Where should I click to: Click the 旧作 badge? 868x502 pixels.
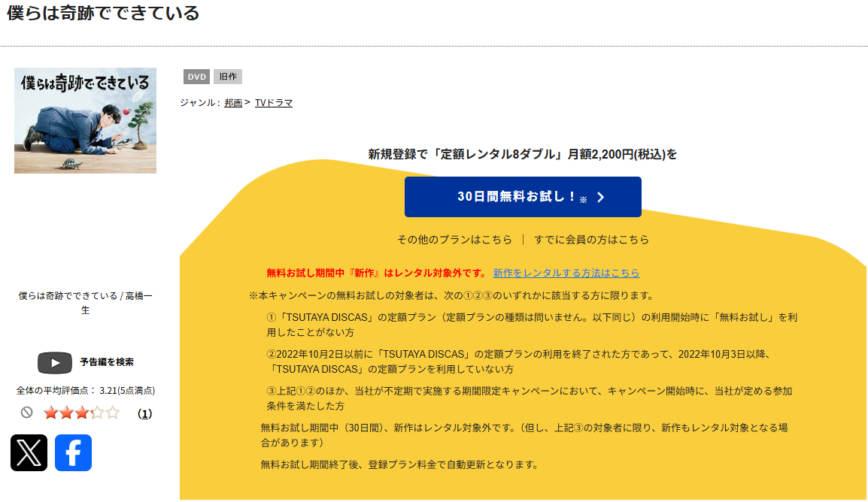coord(227,77)
